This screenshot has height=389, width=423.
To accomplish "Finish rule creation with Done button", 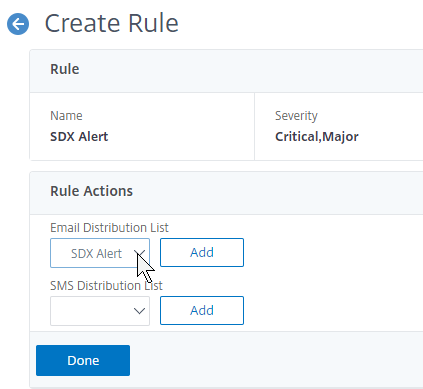I will click(83, 360).
